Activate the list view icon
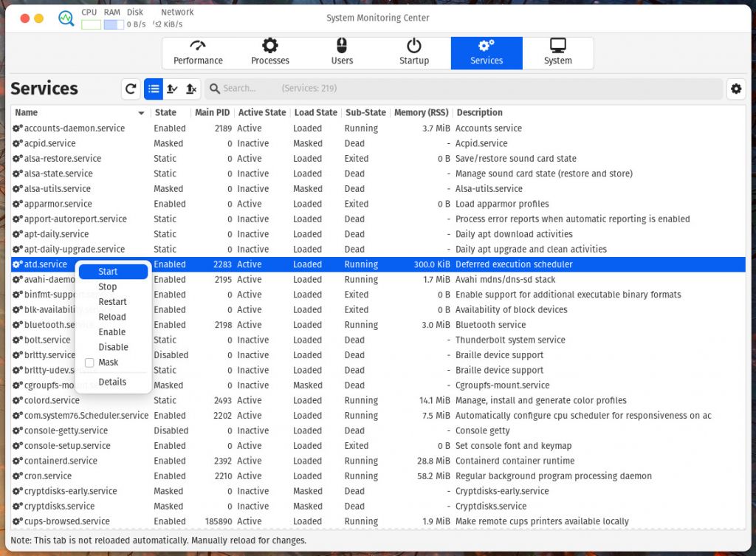This screenshot has height=556, width=756. 154,89
